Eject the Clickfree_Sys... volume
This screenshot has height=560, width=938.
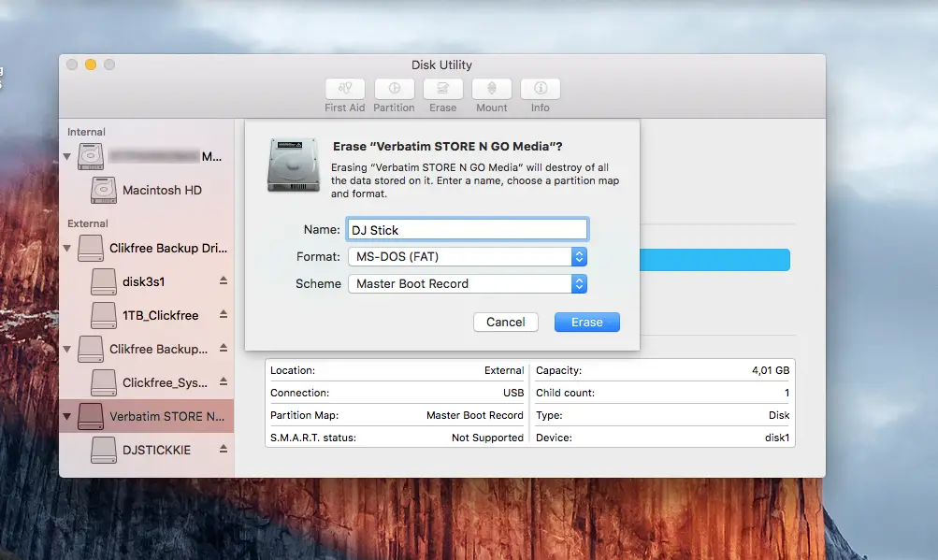224,381
